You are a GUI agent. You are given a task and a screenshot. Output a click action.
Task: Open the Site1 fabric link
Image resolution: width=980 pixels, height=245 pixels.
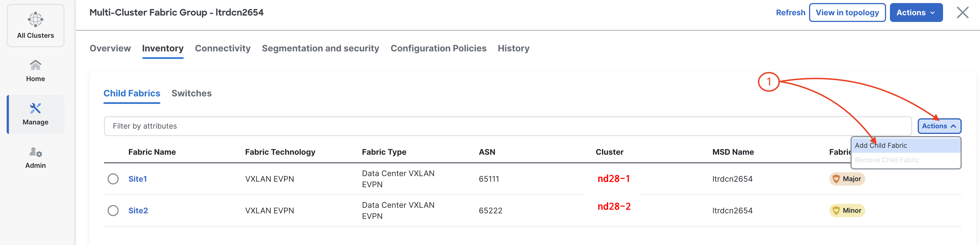[x=137, y=179]
